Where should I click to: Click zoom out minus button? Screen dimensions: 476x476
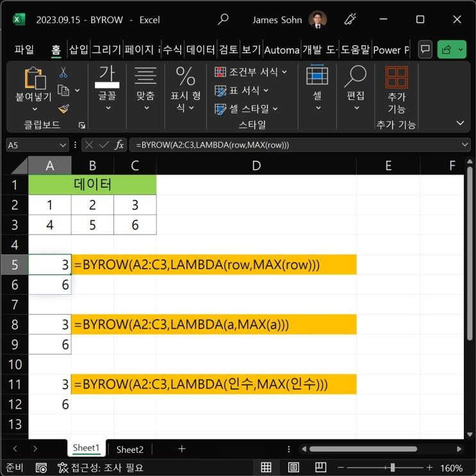[x=341, y=468]
